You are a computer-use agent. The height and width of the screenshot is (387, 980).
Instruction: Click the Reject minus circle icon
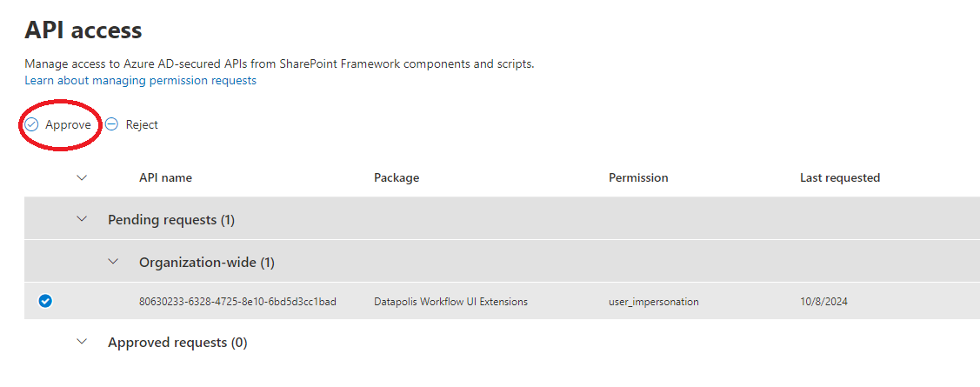tap(111, 124)
